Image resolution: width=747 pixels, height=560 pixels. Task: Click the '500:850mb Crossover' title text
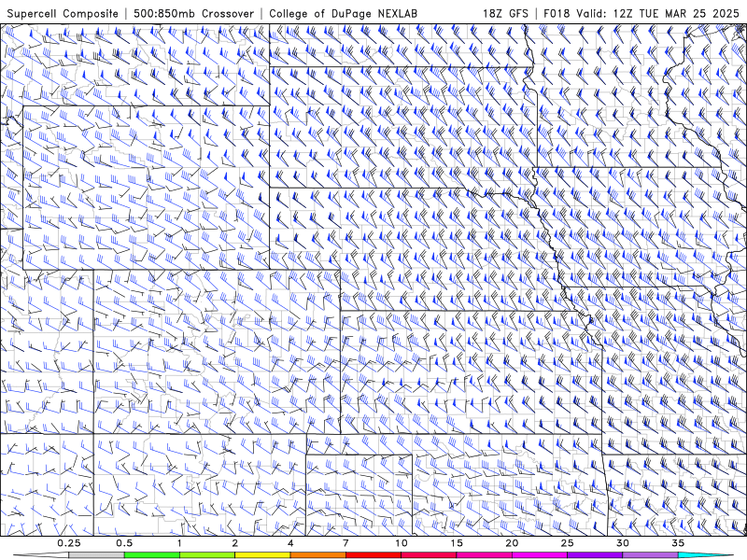tap(193, 13)
